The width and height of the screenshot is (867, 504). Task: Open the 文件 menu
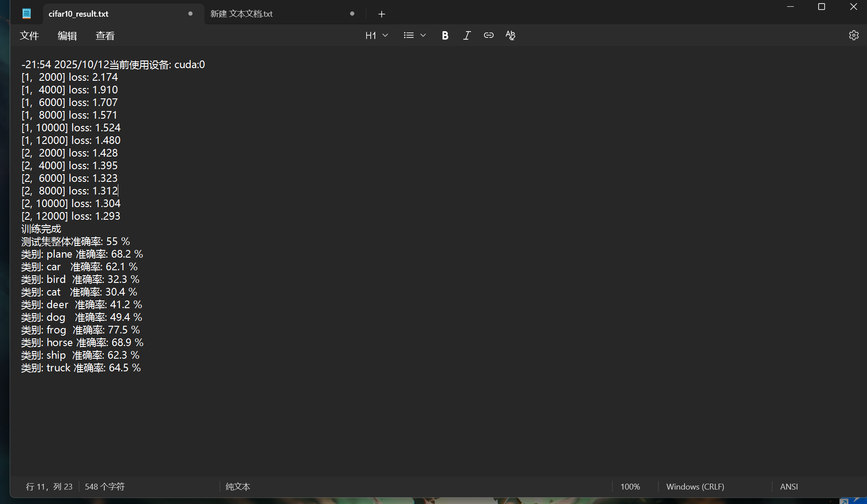coord(29,36)
